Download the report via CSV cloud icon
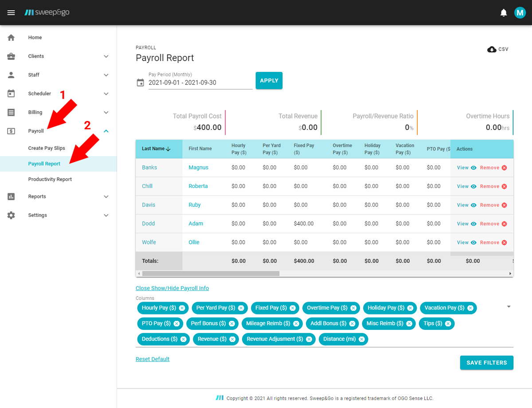This screenshot has width=532, height=408. pos(492,49)
